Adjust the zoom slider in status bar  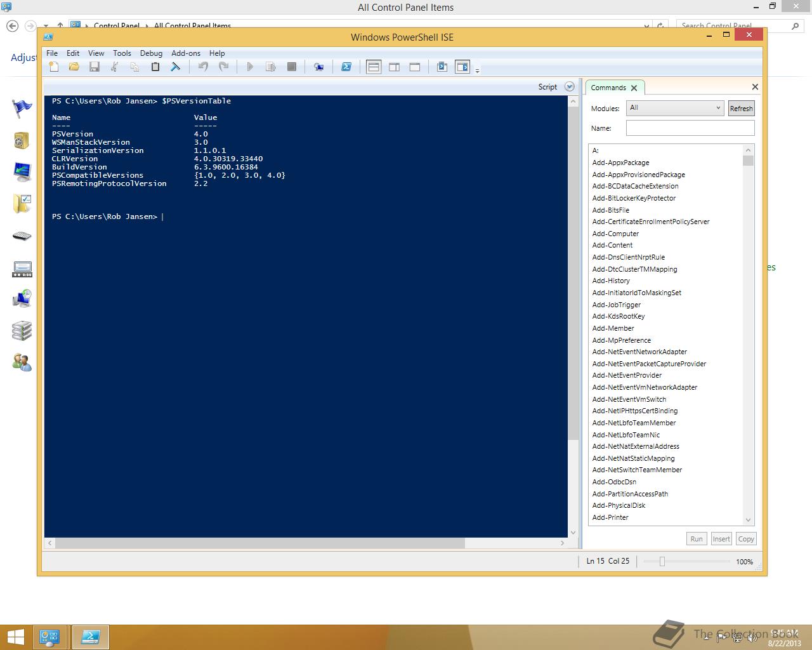662,561
